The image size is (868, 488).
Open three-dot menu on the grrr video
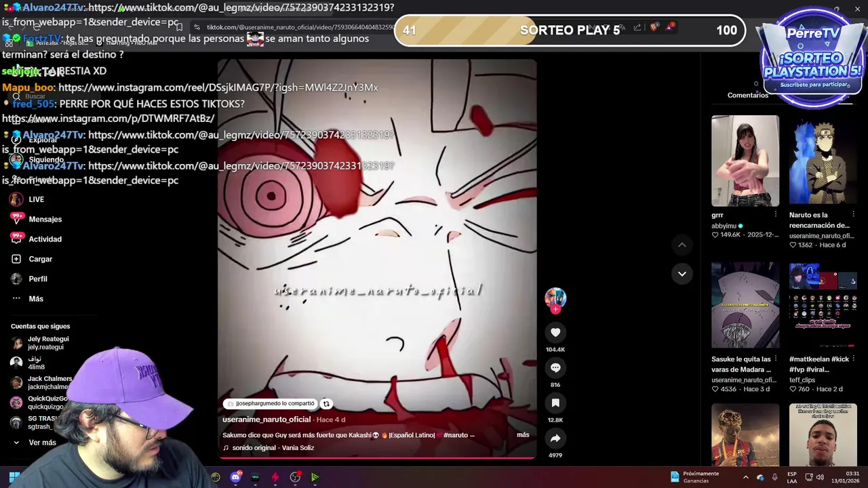tap(776, 215)
